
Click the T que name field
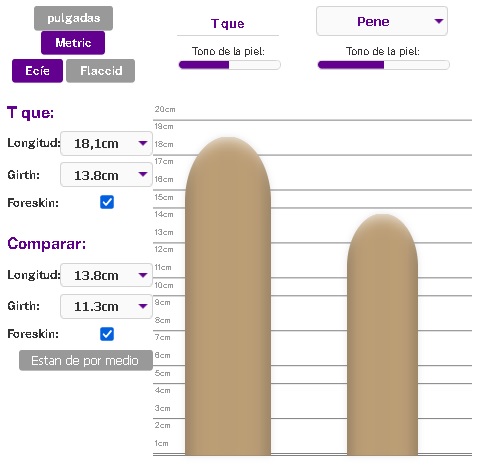pos(228,24)
